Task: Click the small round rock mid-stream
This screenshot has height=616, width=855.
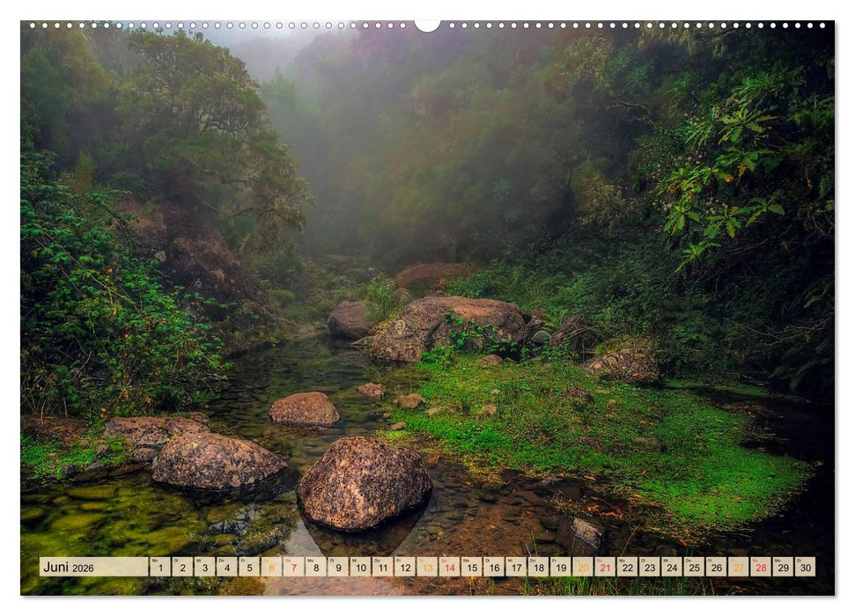Action: [x=304, y=409]
